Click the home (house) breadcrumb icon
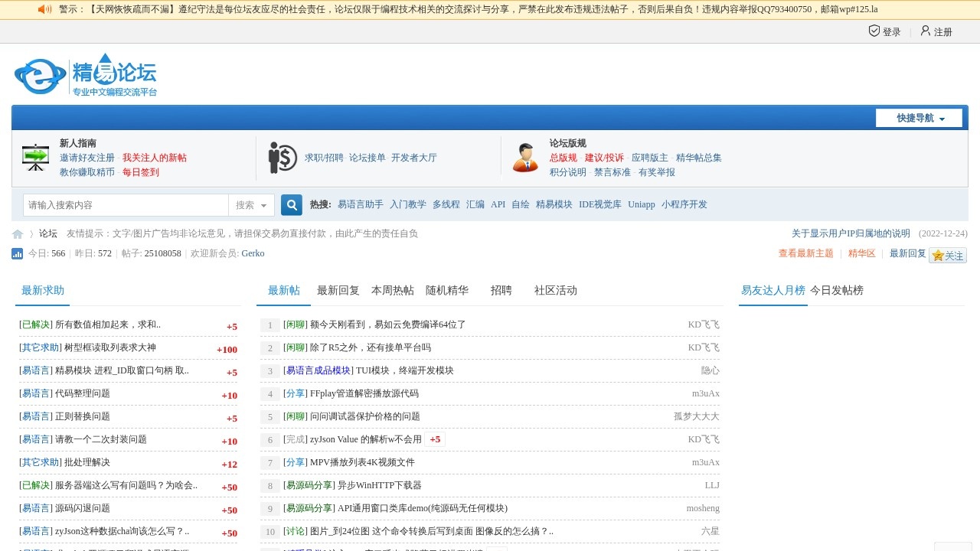980x551 pixels. 17,233
